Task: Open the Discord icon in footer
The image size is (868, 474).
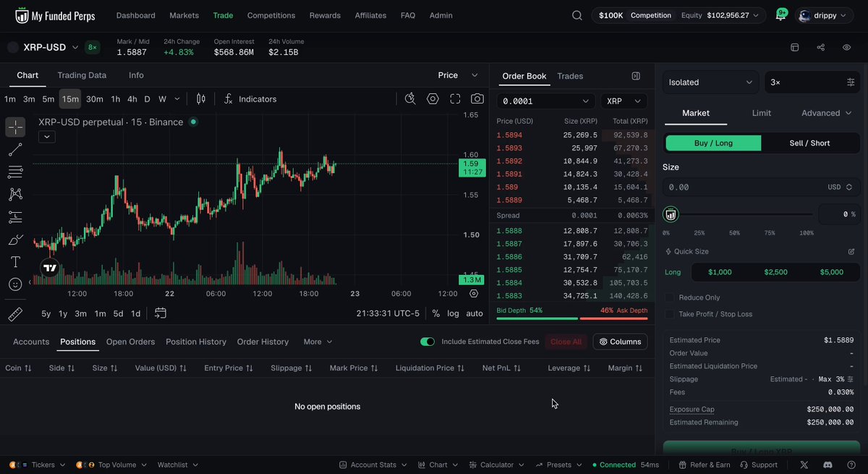Action: [827, 465]
